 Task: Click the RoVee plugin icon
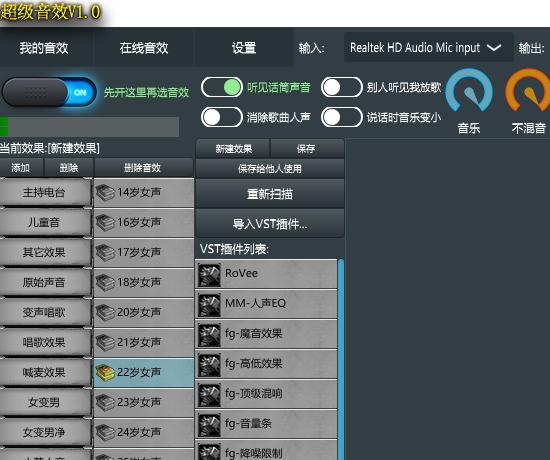pos(209,275)
